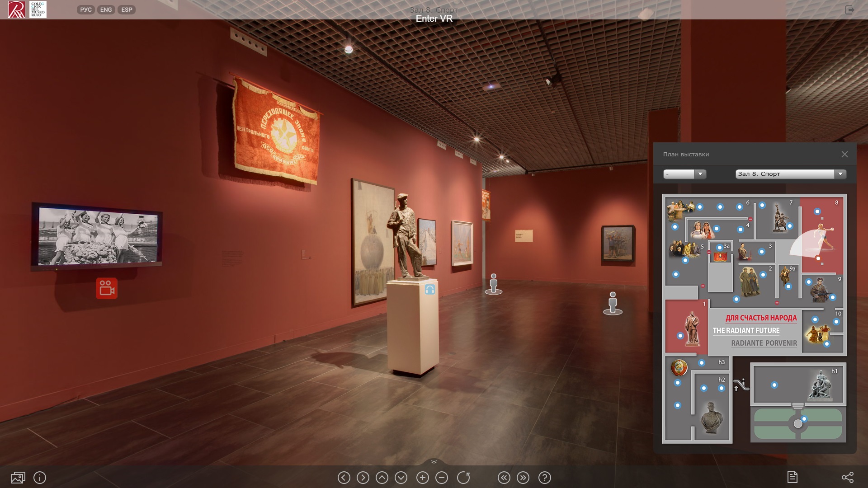
Task: Expand the bottom thumbnail panel chevron
Action: (x=434, y=462)
